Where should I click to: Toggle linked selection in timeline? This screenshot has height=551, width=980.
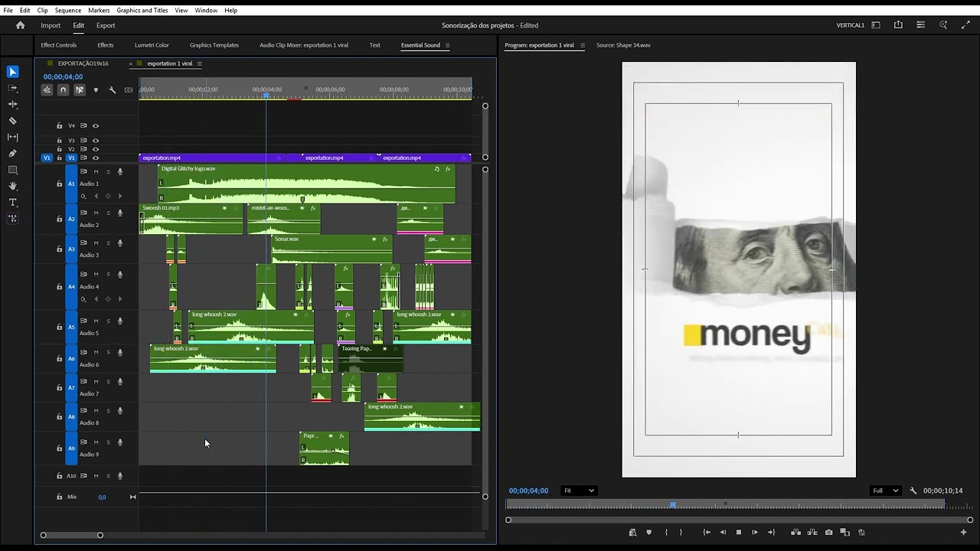tap(80, 90)
